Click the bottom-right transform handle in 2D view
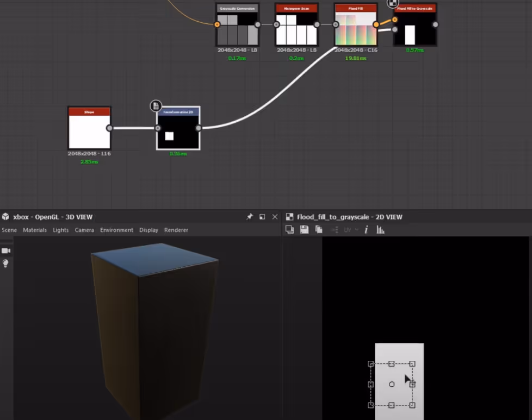Screen dimensions: 532x420 coord(412,405)
